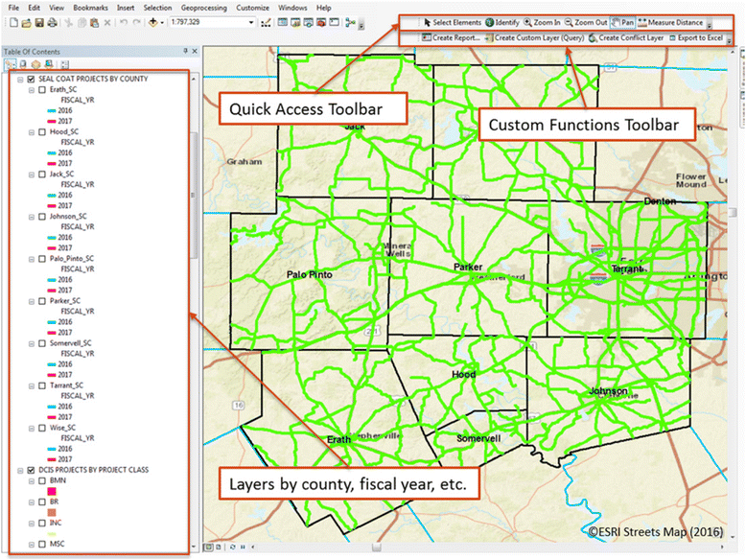Collapse the Erath_SC layer legend
The image size is (746, 560).
(32, 90)
